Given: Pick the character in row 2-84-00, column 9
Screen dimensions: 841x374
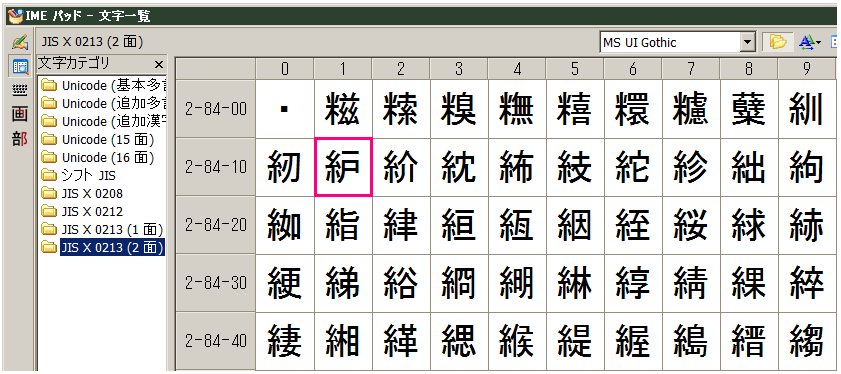Looking at the screenshot, I should click(807, 109).
